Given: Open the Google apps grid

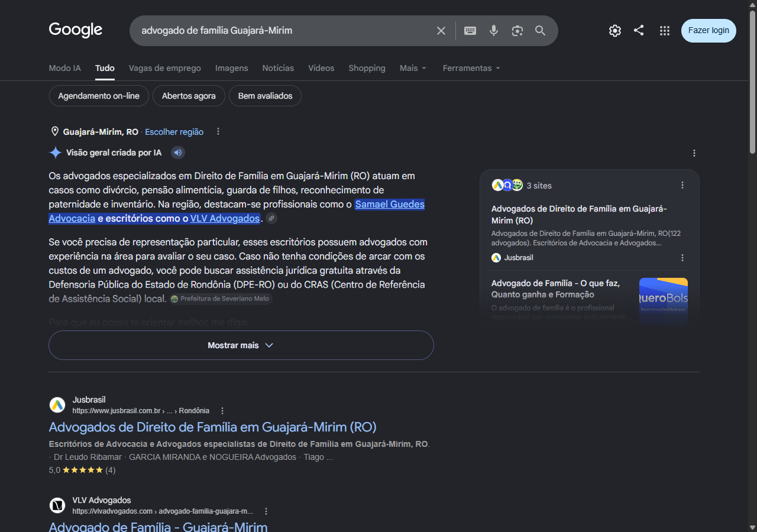Looking at the screenshot, I should pyautogui.click(x=665, y=31).
